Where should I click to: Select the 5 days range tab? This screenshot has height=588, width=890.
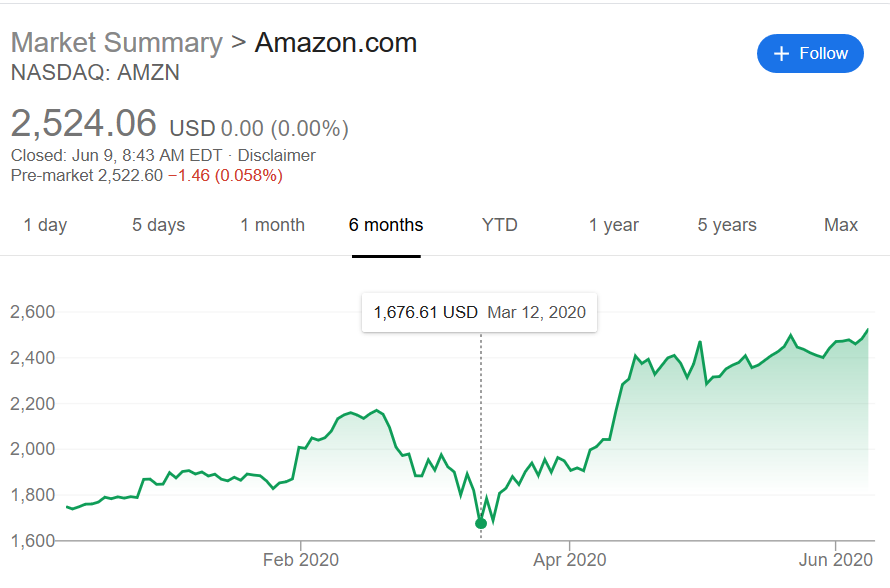(x=158, y=225)
